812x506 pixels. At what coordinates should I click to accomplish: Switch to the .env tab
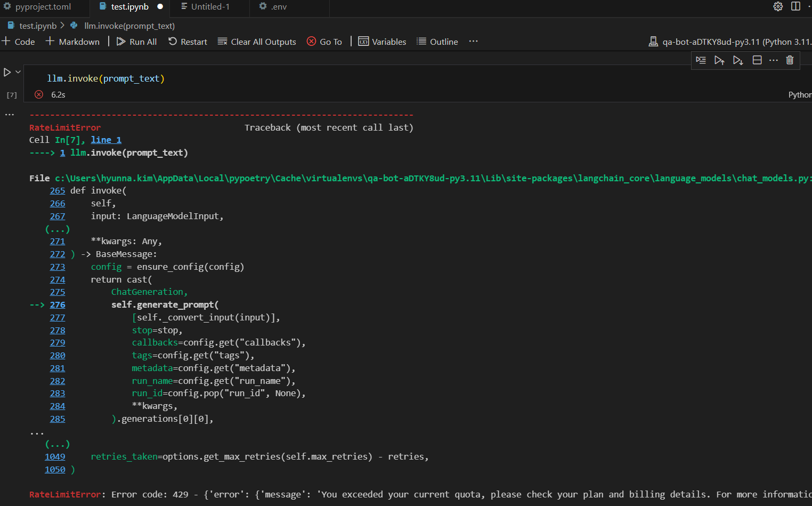279,7
